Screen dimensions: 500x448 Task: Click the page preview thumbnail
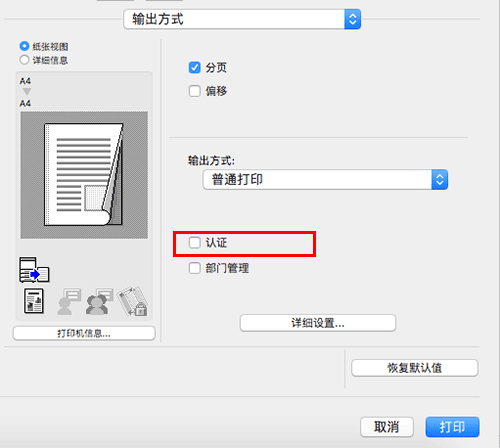[x=84, y=175]
